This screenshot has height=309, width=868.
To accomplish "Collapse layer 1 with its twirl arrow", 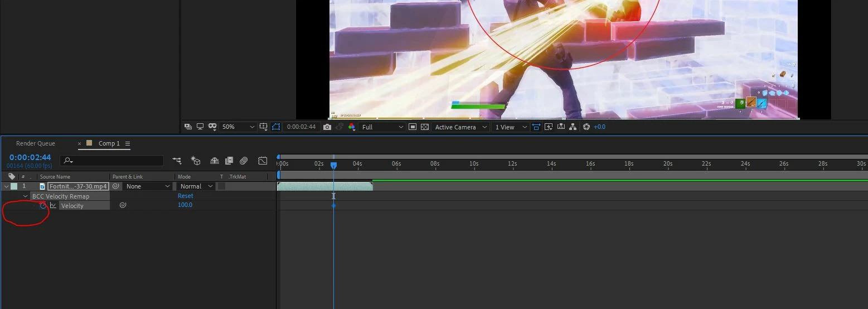I will pyautogui.click(x=6, y=186).
